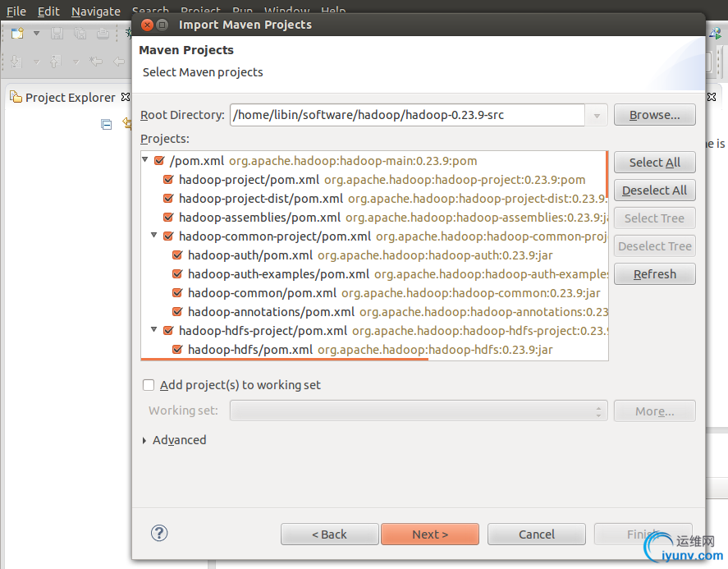This screenshot has width=728, height=569.
Task: Click the Next > button
Action: coord(430,535)
